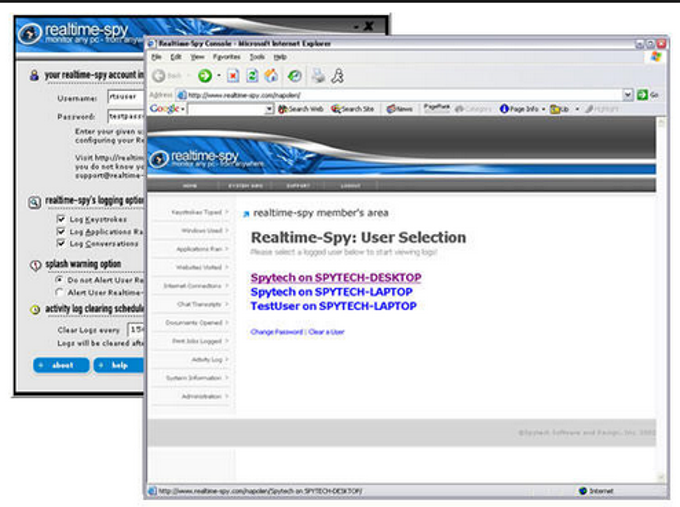
Task: Click Search Web on the Google toolbar
Action: click(301, 109)
